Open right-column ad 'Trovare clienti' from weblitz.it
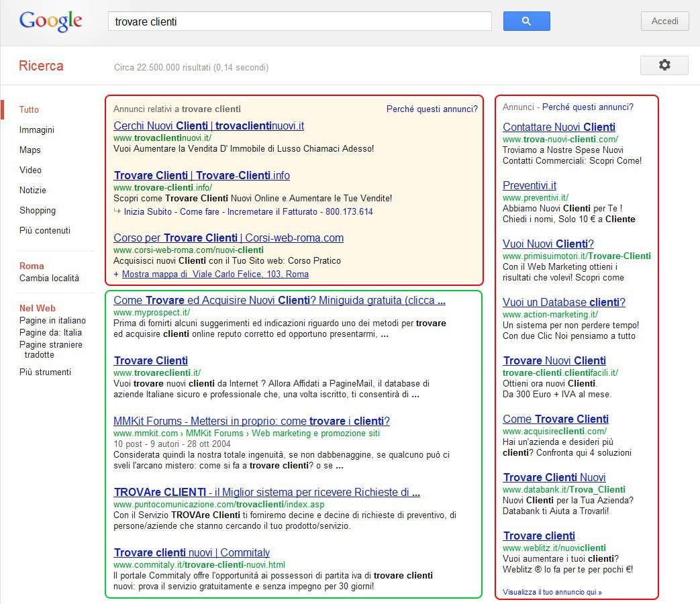The image size is (700, 604). pyautogui.click(x=539, y=536)
